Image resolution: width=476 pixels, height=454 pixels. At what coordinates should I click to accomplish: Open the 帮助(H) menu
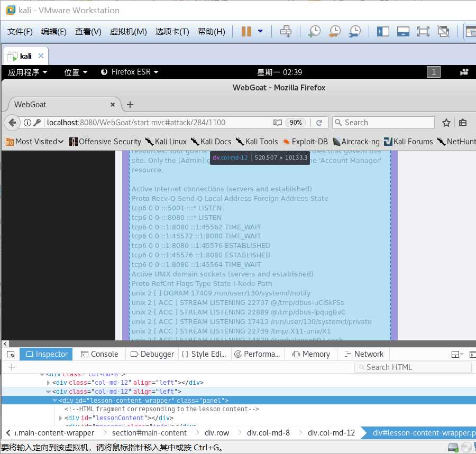(211, 32)
